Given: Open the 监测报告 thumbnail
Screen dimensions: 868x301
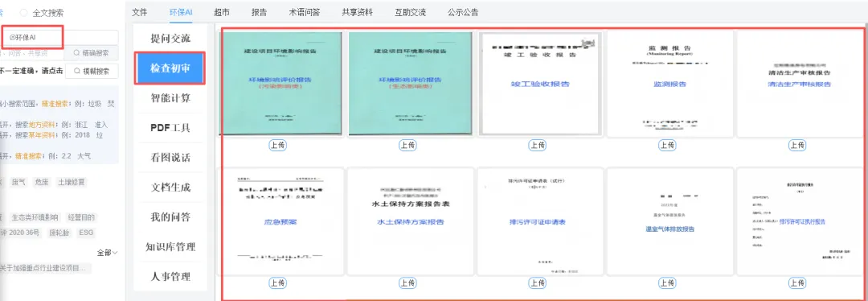Looking at the screenshot, I should (669, 83).
